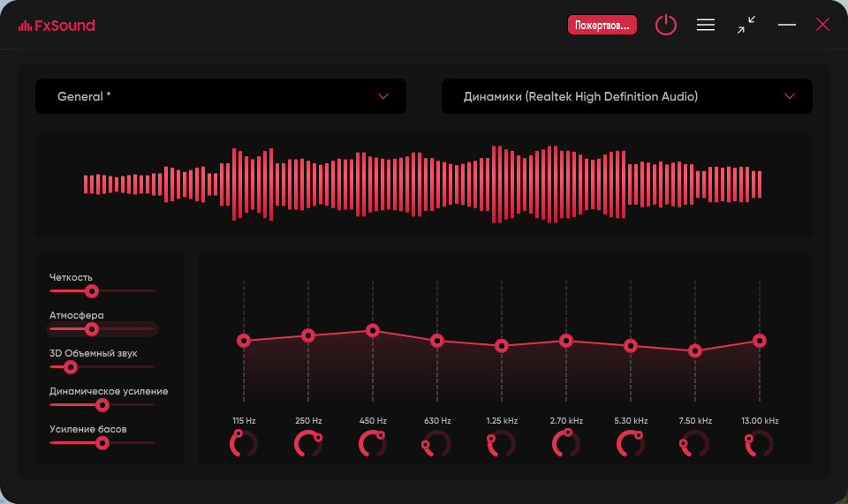Click the 13.00 kHz equalizer point
The image size is (848, 504).
click(x=760, y=341)
